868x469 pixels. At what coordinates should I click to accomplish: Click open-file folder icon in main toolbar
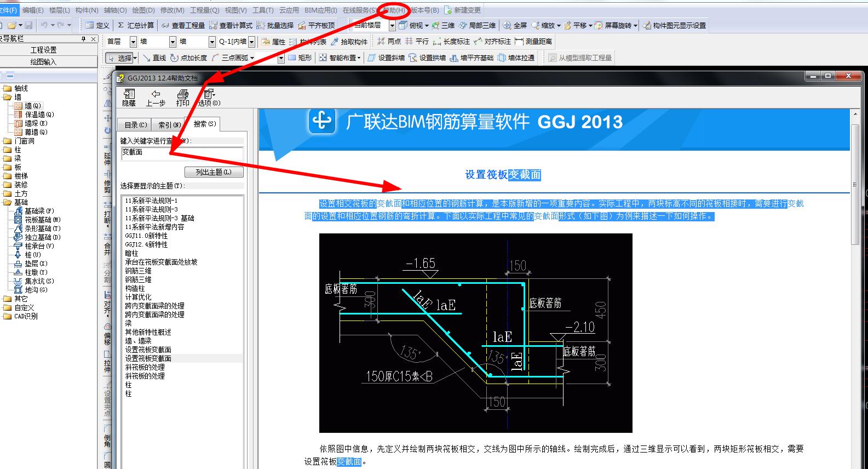pyautogui.click(x=13, y=25)
